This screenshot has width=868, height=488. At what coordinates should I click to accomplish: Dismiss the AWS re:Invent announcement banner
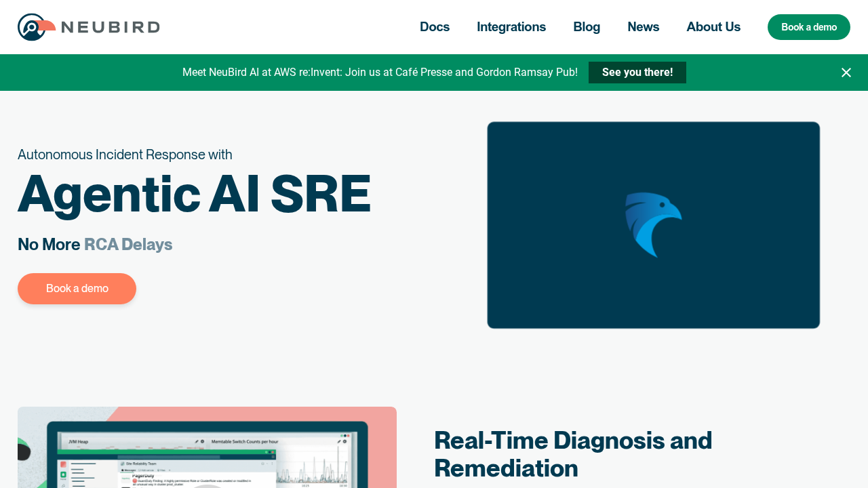846,72
